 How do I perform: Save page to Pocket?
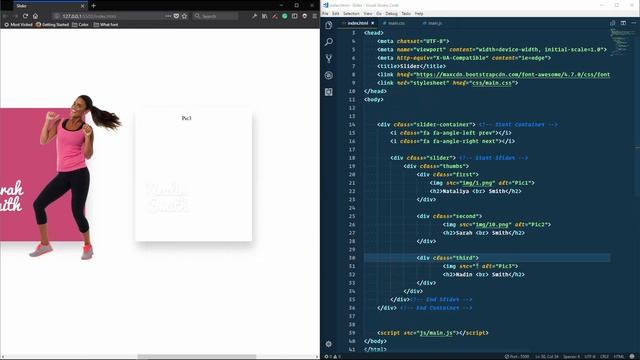pos(176,16)
